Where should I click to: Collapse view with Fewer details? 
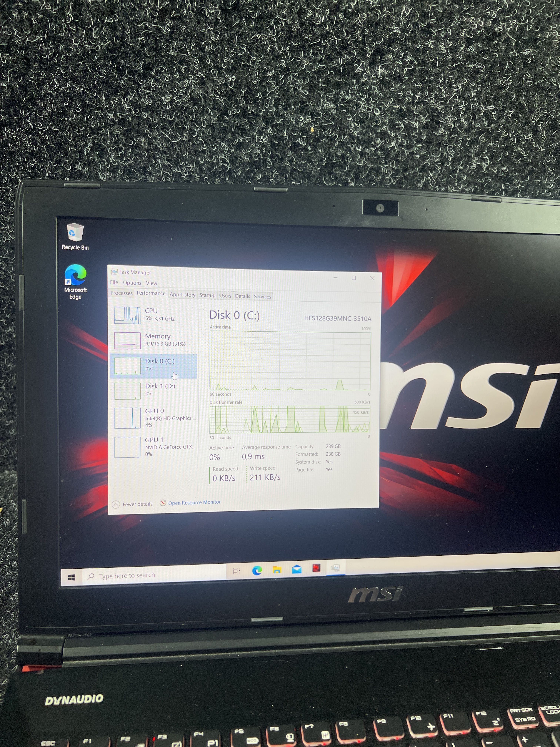133,504
